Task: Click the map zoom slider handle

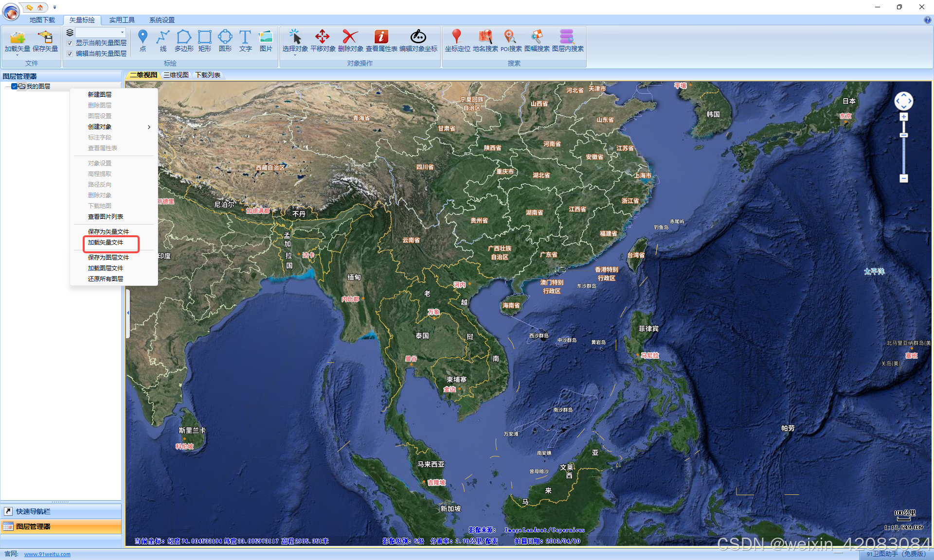Action: [x=903, y=135]
